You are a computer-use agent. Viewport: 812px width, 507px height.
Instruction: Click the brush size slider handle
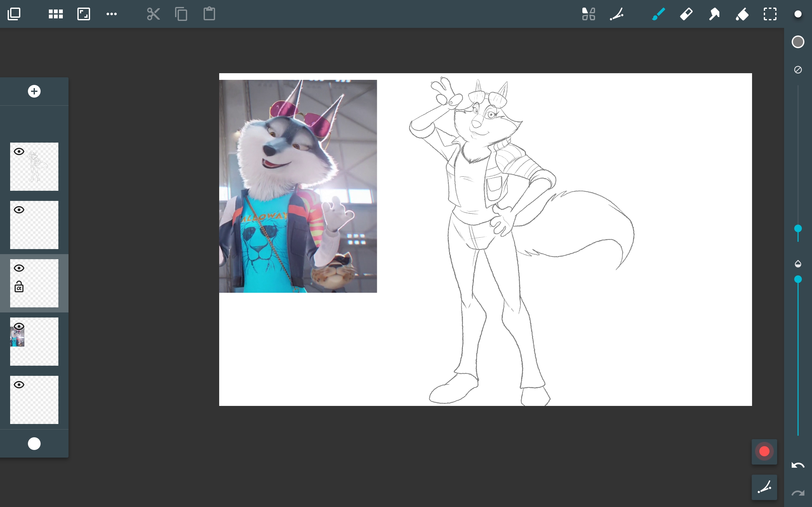point(798,229)
